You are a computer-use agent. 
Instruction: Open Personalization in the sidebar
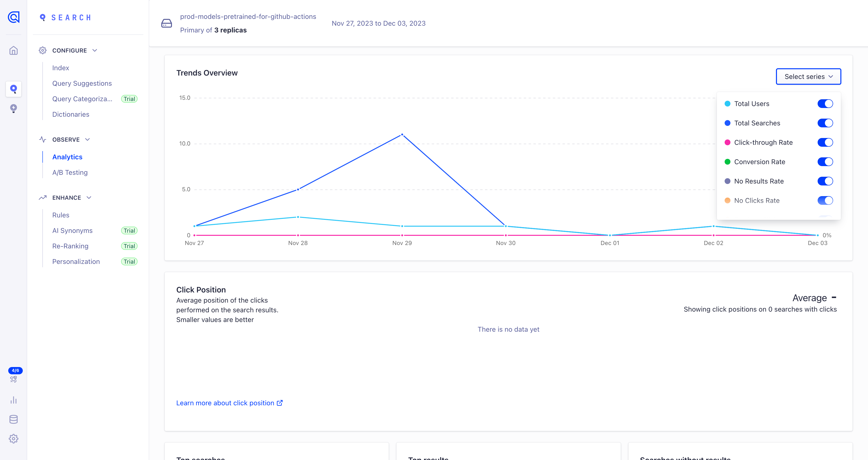tap(76, 261)
